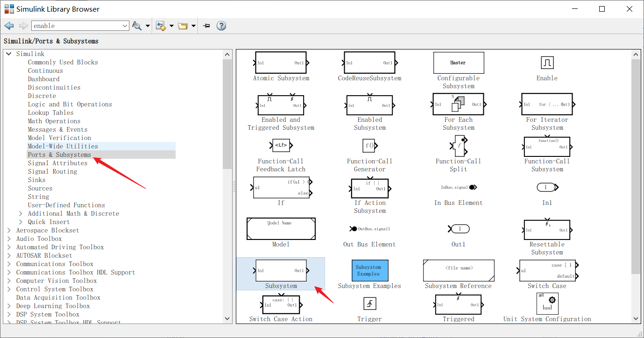Select the Function-Call Subsystem block icon
The width and height of the screenshot is (644, 338).
click(x=547, y=147)
